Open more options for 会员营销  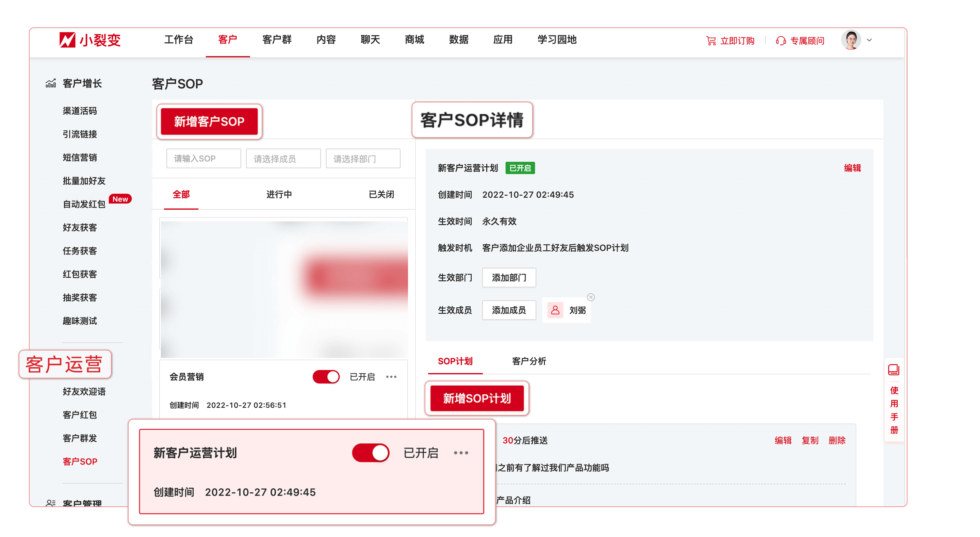(x=391, y=377)
